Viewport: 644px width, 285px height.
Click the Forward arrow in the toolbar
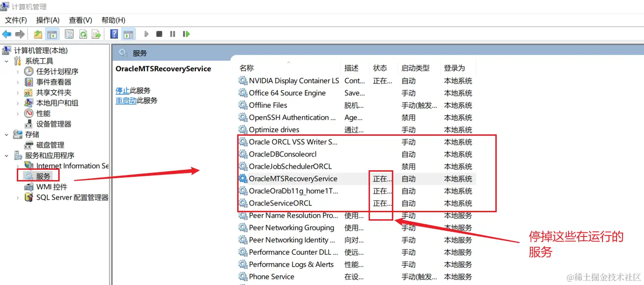[x=20, y=34]
